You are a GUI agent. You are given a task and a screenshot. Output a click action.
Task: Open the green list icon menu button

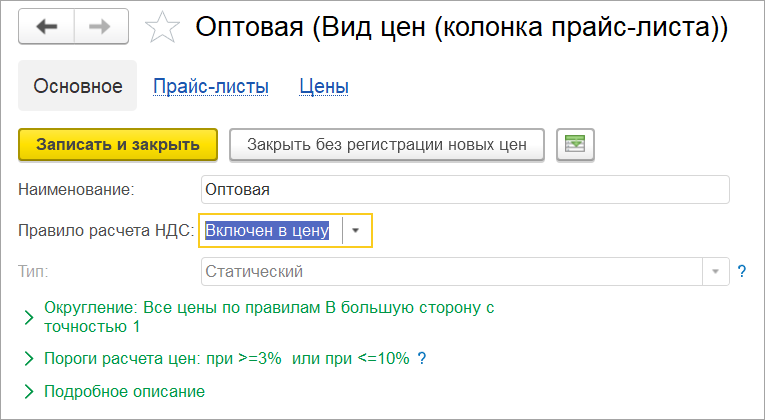pyautogui.click(x=575, y=144)
